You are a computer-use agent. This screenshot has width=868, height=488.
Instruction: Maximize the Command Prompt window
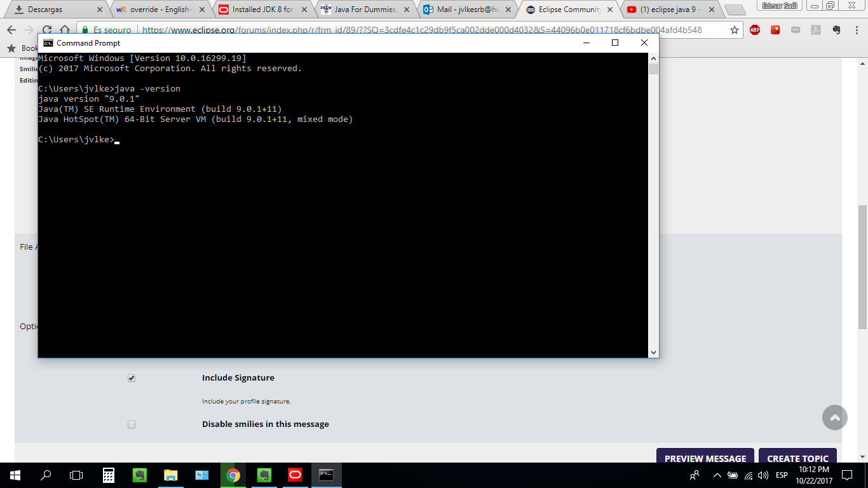[x=614, y=43]
